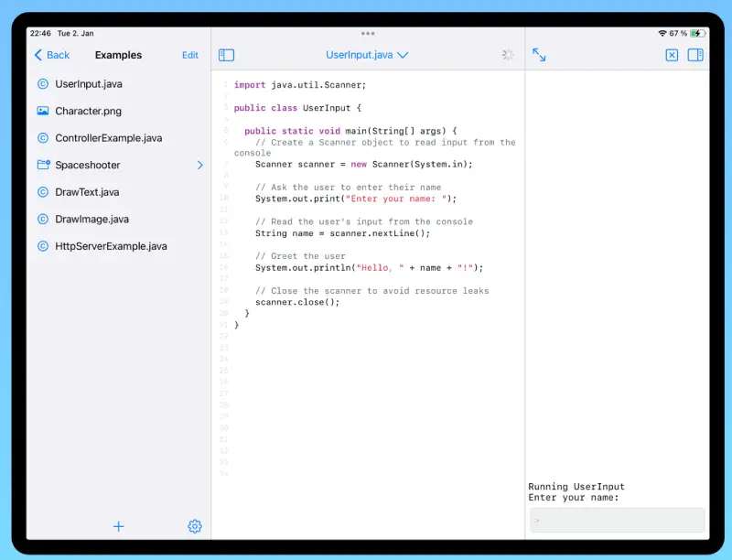
Task: Click the 'Enter your name: ' string literal in code
Action: [x=396, y=199]
